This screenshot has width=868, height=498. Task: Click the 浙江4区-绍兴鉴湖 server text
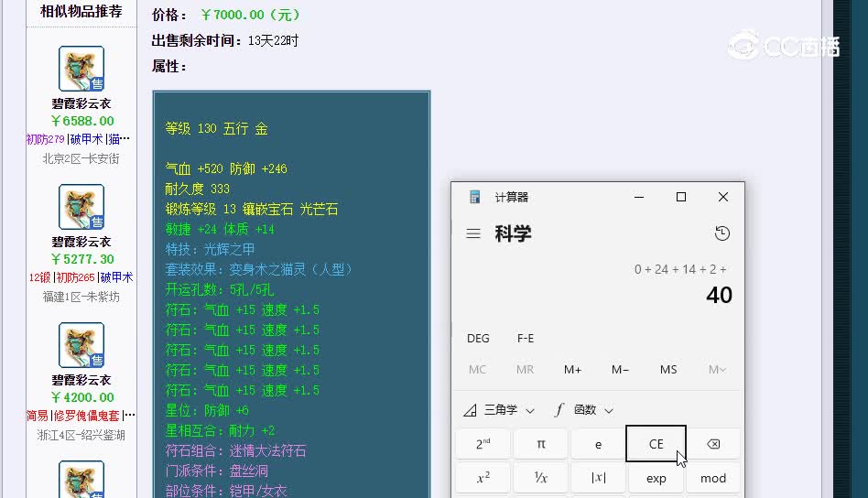point(81,436)
